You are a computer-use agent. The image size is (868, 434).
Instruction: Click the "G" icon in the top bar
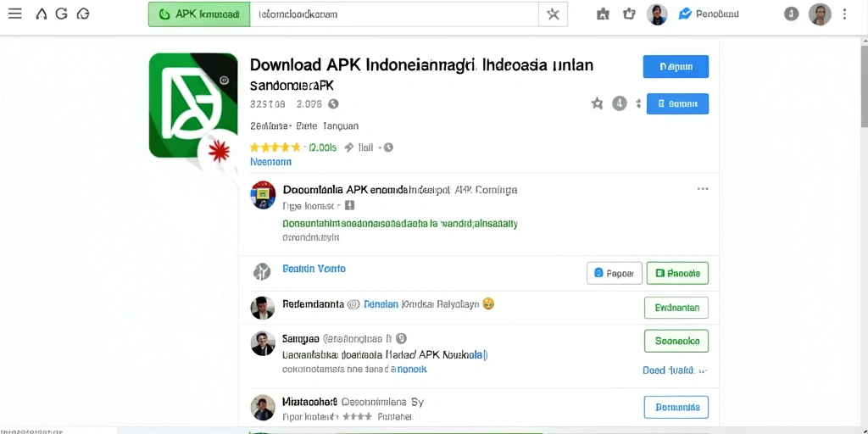pos(61,14)
